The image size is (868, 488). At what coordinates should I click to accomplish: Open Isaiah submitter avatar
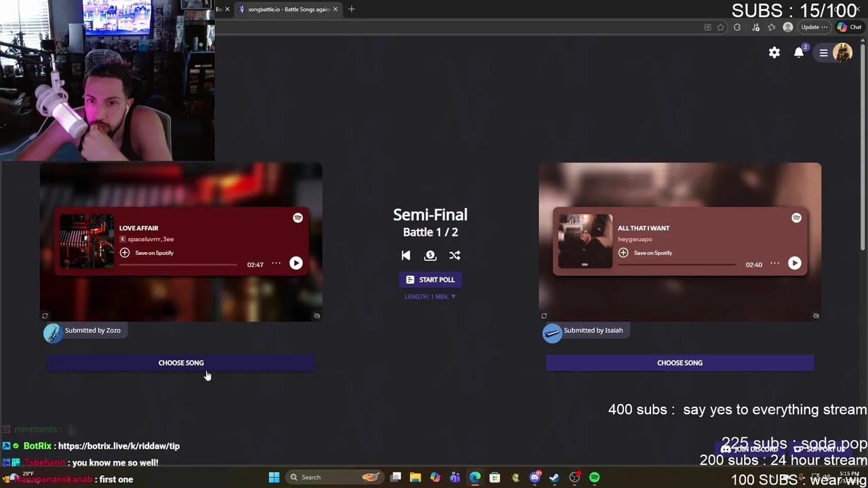pos(552,333)
